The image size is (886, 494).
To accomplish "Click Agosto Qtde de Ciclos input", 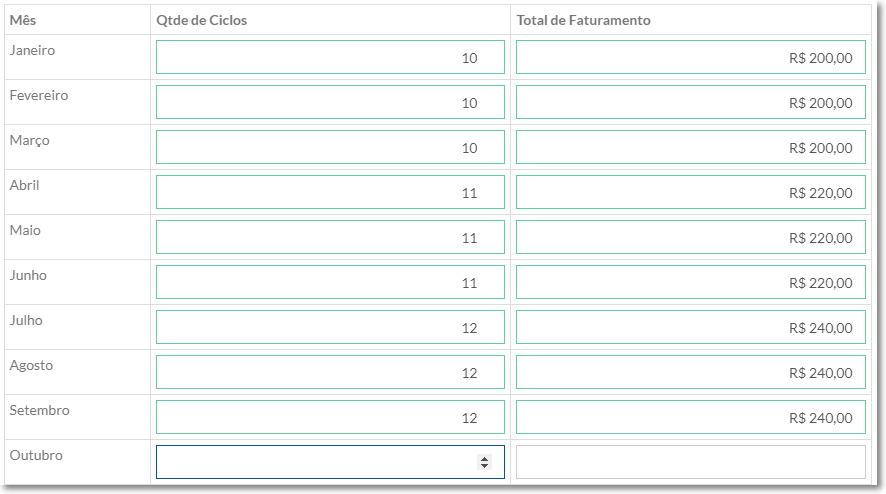I will click(330, 372).
